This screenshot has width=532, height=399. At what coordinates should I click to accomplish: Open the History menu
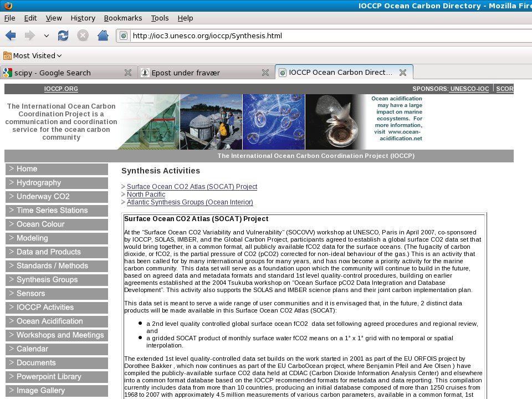click(83, 18)
